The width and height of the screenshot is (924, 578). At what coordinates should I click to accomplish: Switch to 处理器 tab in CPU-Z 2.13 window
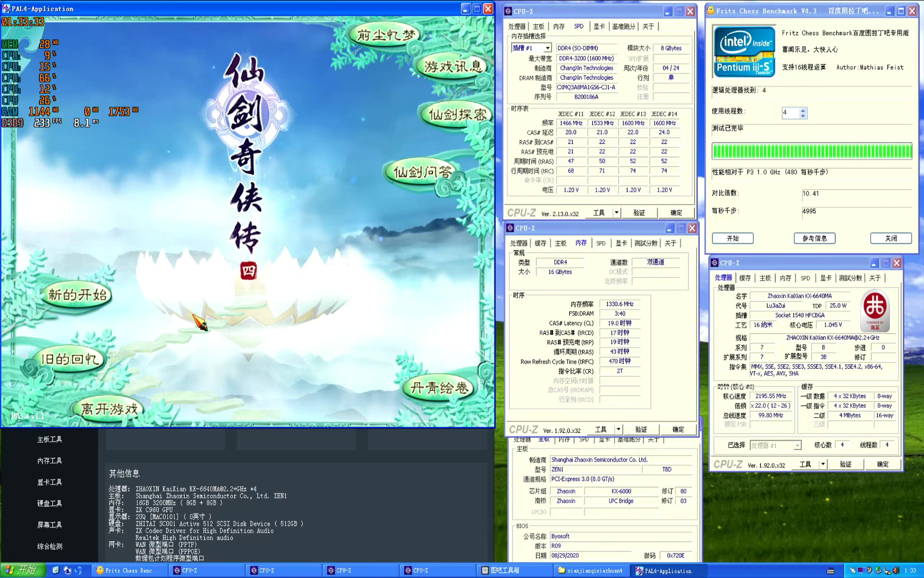coord(517,26)
